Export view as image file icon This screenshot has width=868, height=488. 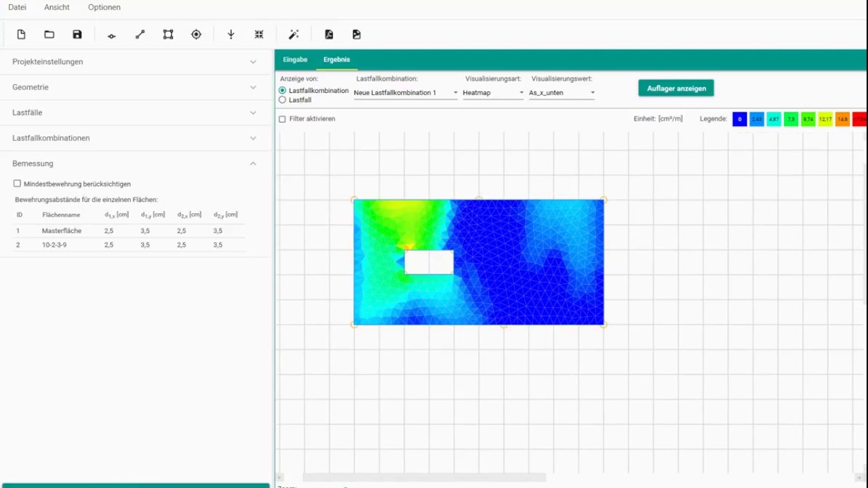(357, 35)
